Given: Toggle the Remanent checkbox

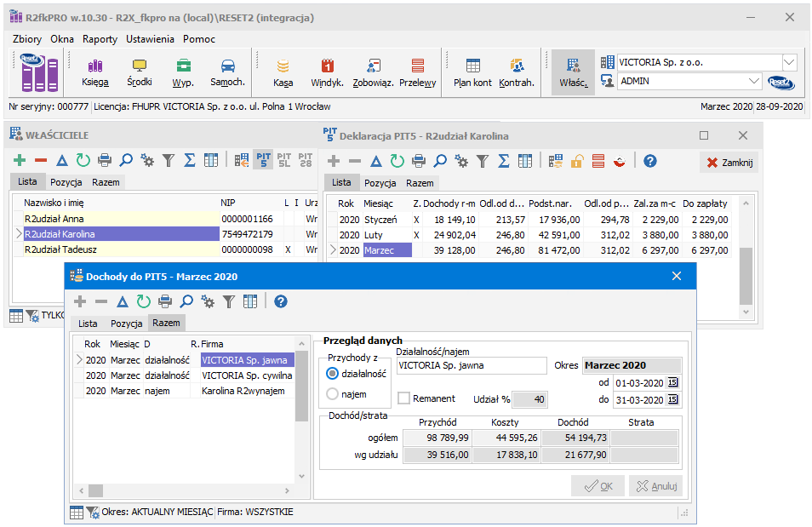Looking at the screenshot, I should click(x=403, y=398).
